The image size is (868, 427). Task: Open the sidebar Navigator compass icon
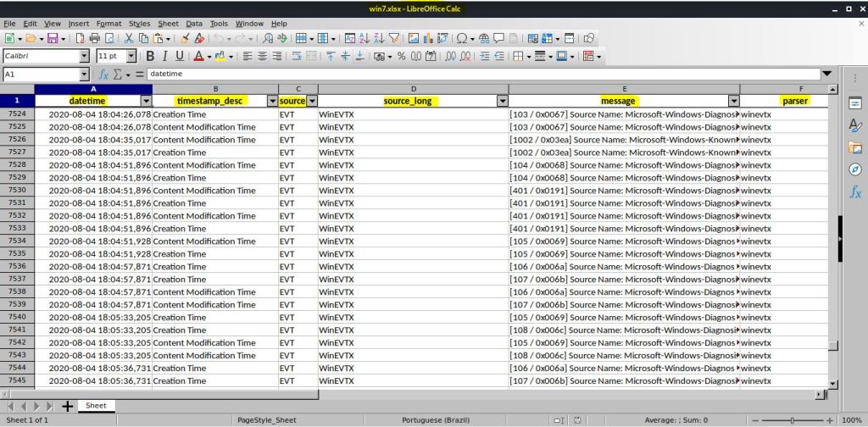855,169
